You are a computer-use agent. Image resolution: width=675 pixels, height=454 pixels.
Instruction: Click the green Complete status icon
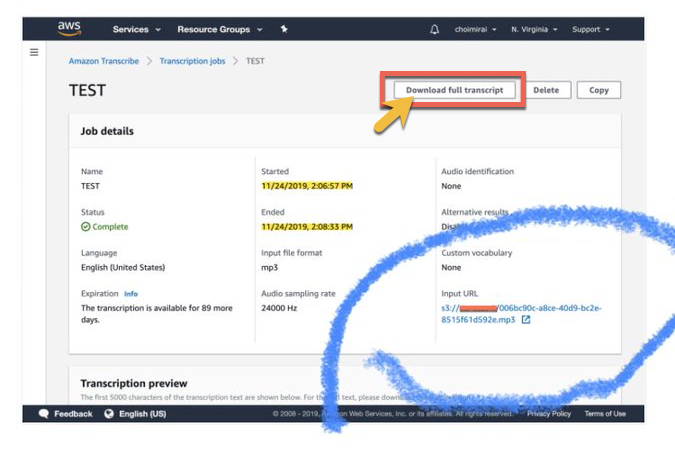pyautogui.click(x=86, y=227)
